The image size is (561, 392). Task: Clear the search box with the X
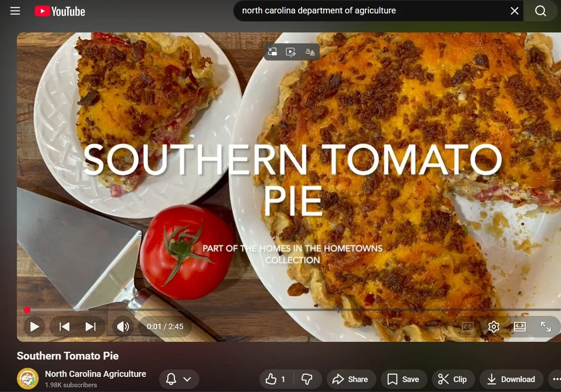coord(514,10)
